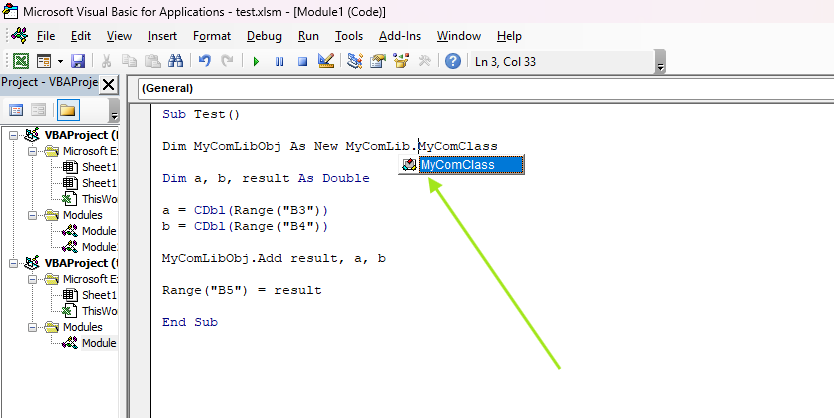The image size is (834, 418).
Task: Open the Properties Window toolbar icon
Action: 378,61
